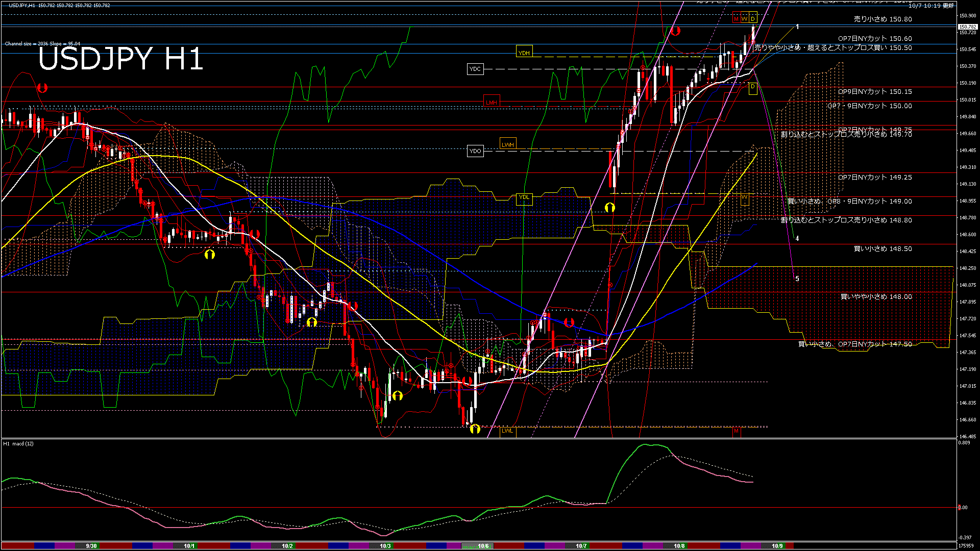The image size is (980, 551).
Task: Select the 10/7 date on bottom timeline
Action: click(x=581, y=546)
